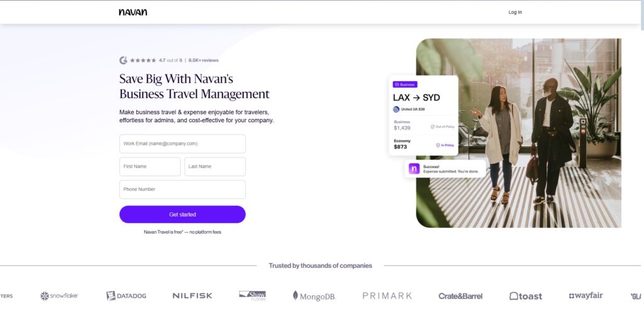Click the Crate&Barrel logo
This screenshot has width=644, height=330.
(x=460, y=296)
